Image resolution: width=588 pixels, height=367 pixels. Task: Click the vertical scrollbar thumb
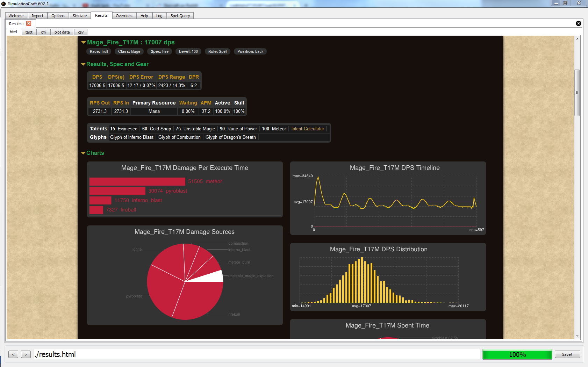[577, 93]
